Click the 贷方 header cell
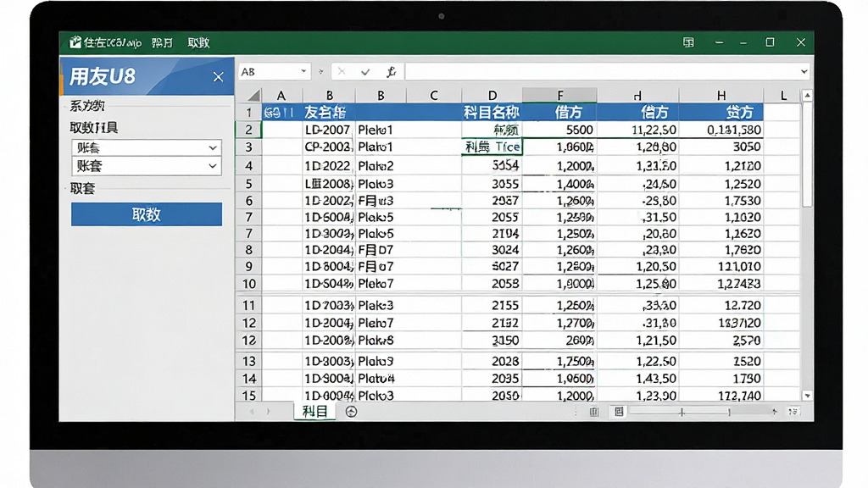Viewport: 868px width, 488px height. tap(721, 113)
